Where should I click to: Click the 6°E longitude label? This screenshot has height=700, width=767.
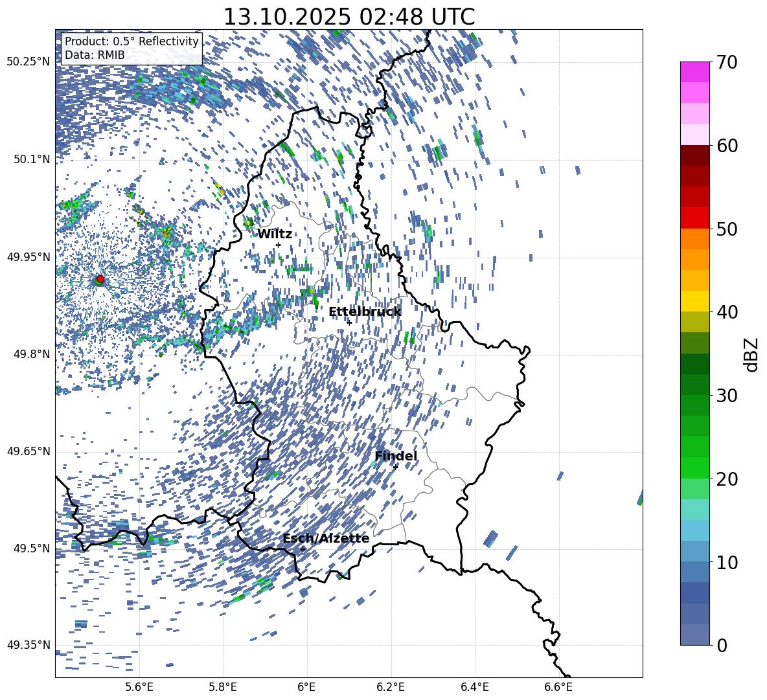(x=306, y=687)
